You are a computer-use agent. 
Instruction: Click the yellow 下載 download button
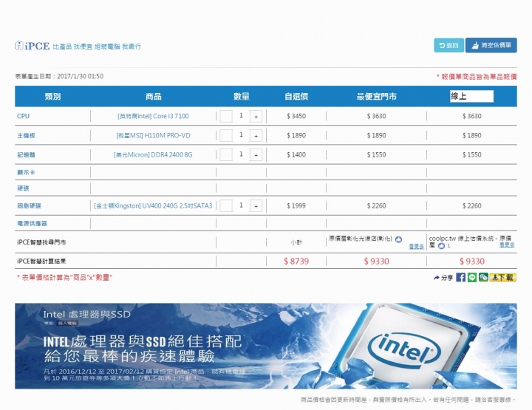coord(503,278)
